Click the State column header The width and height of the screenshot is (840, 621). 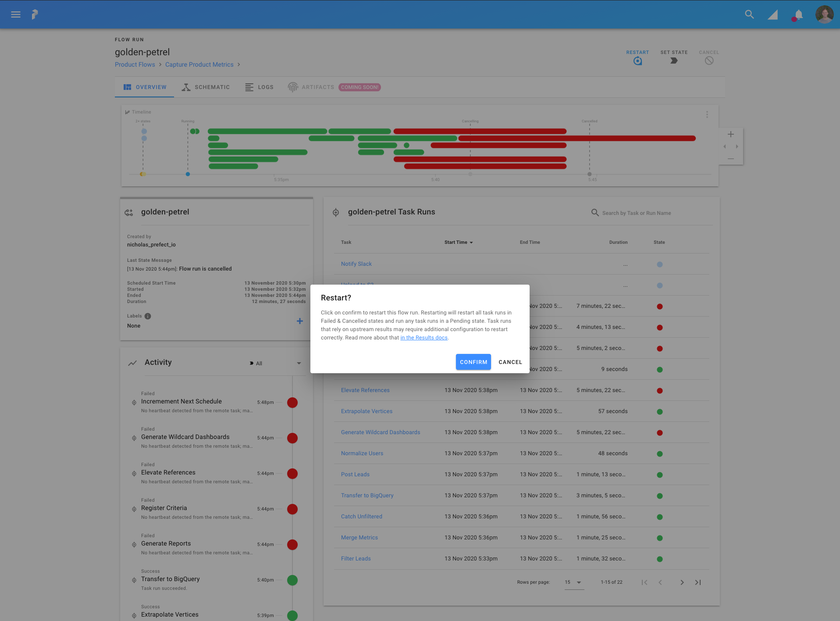click(659, 242)
